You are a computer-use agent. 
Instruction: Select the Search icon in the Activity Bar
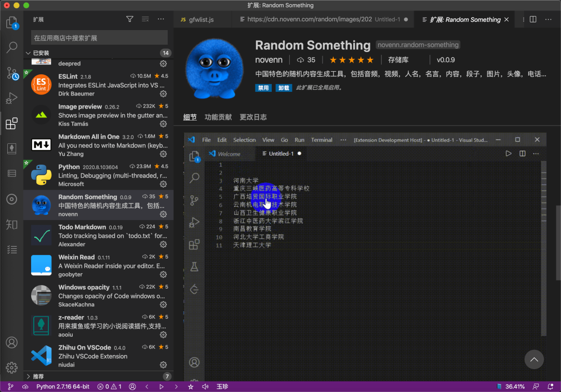point(12,47)
